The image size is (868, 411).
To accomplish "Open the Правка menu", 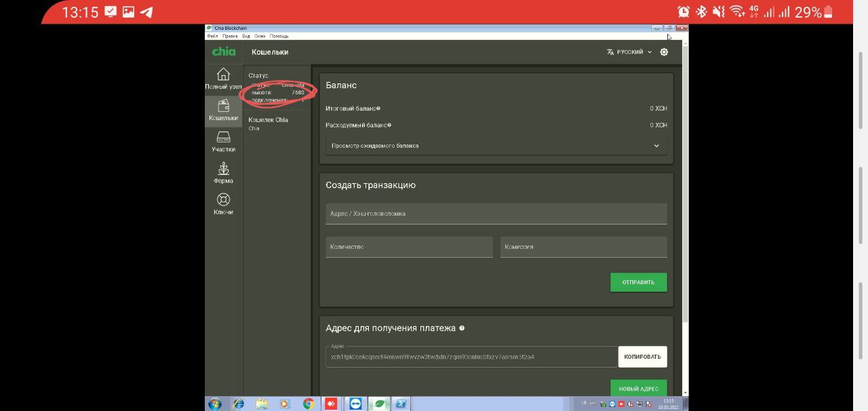I will 230,36.
